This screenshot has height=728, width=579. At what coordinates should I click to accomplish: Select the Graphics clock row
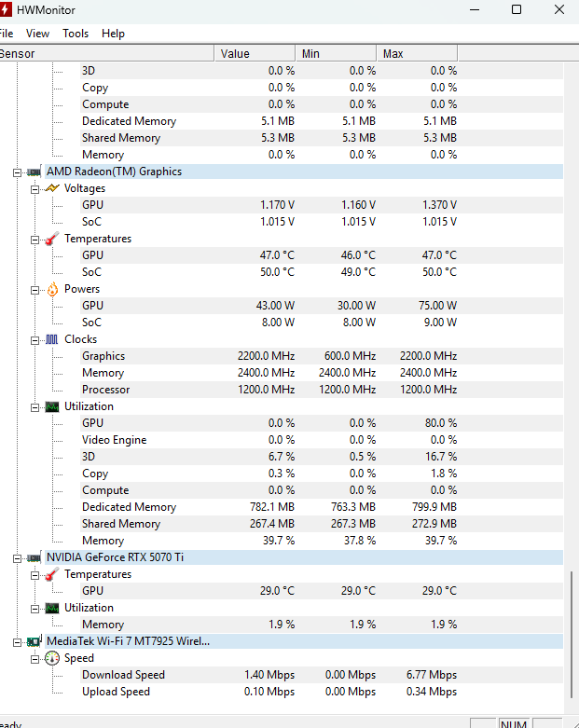tap(322, 356)
